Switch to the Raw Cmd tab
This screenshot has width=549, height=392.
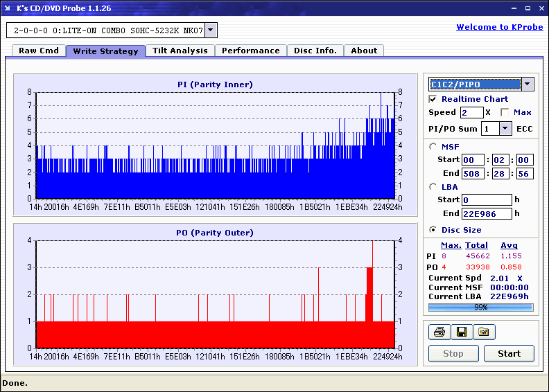pyautogui.click(x=38, y=51)
